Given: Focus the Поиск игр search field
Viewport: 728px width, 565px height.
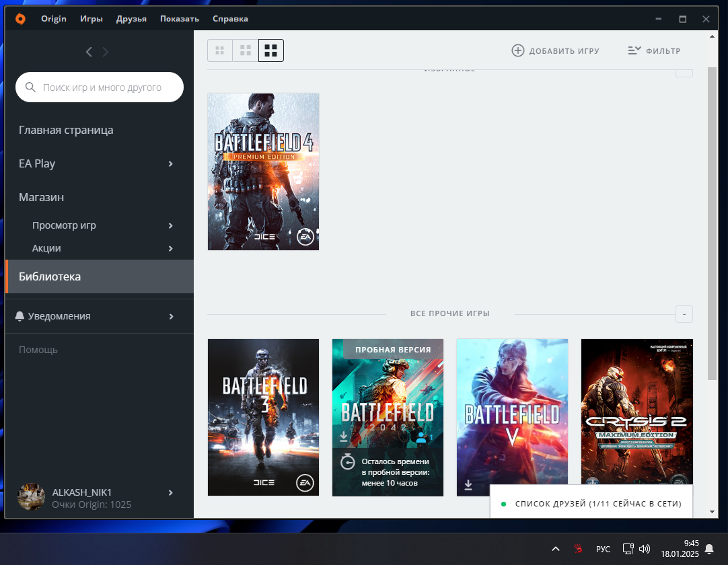Looking at the screenshot, I should click(100, 87).
